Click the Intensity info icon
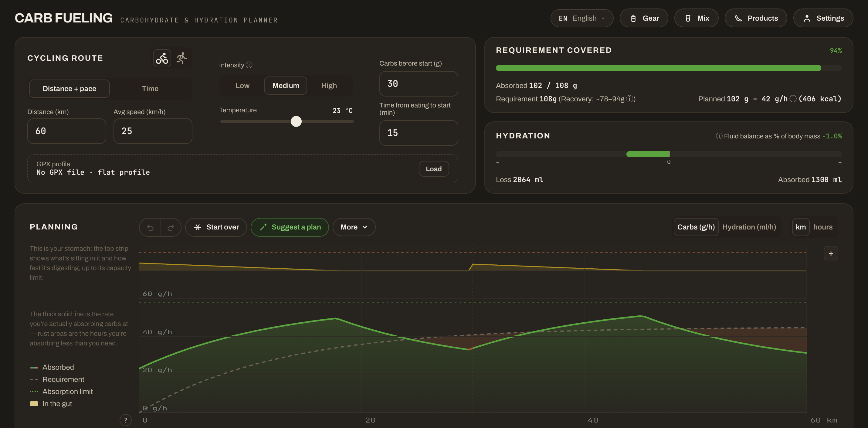 (x=249, y=65)
